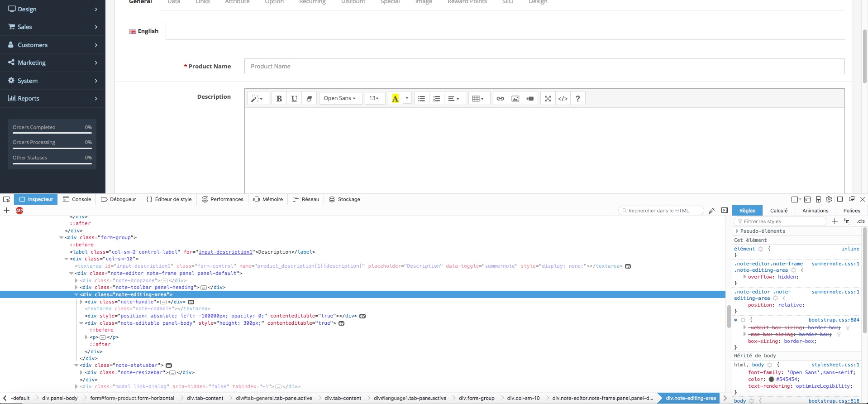This screenshot has width=868, height=404.
Task: Collapse the note-statusbar div node
Action: (x=76, y=365)
